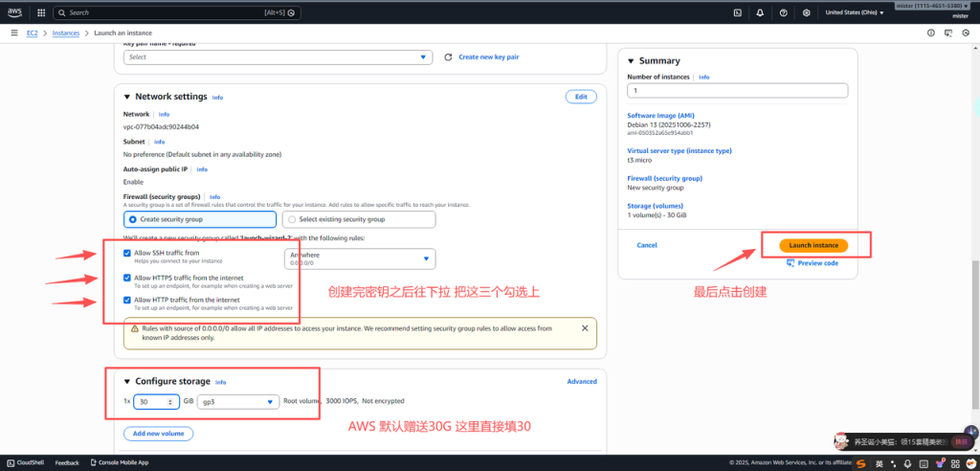The height and width of the screenshot is (471, 980).
Task: Open Preview code link
Action: (x=813, y=263)
